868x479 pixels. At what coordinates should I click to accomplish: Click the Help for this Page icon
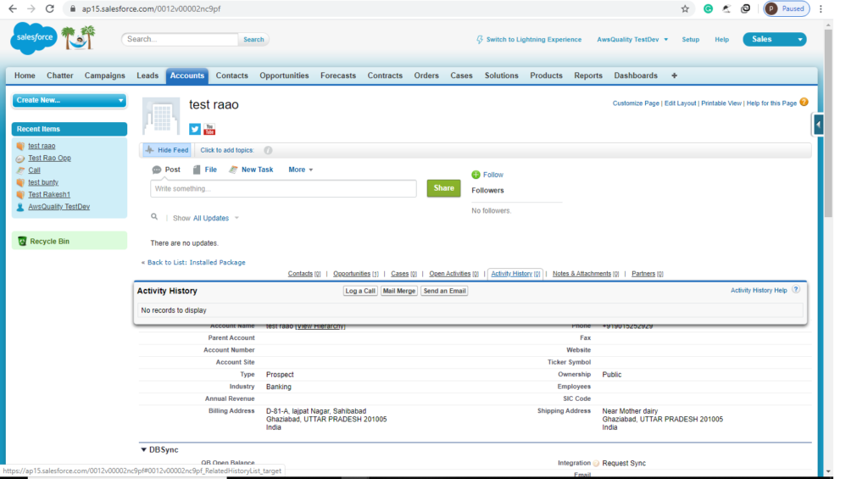tap(804, 103)
